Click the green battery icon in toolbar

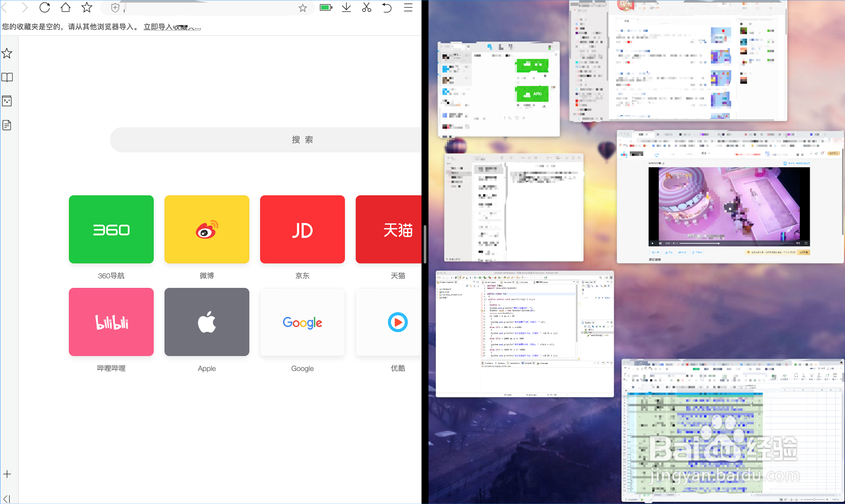[x=326, y=7]
